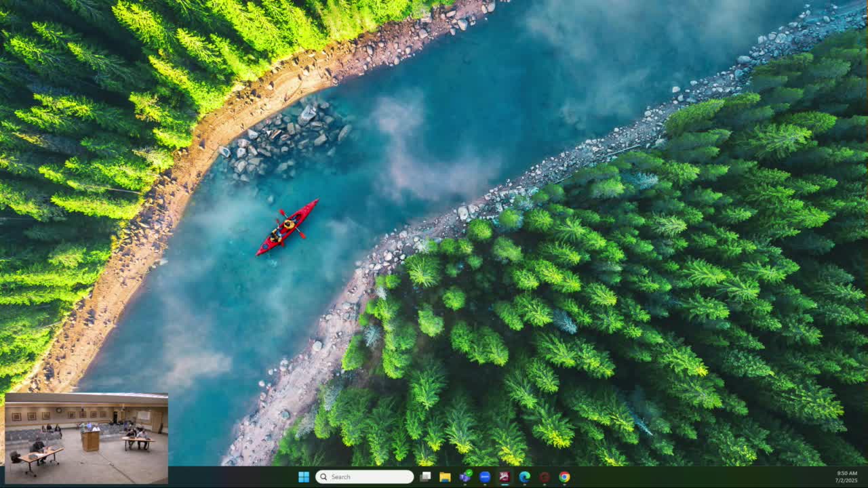Click the dark red circular taskbar app

(x=545, y=476)
